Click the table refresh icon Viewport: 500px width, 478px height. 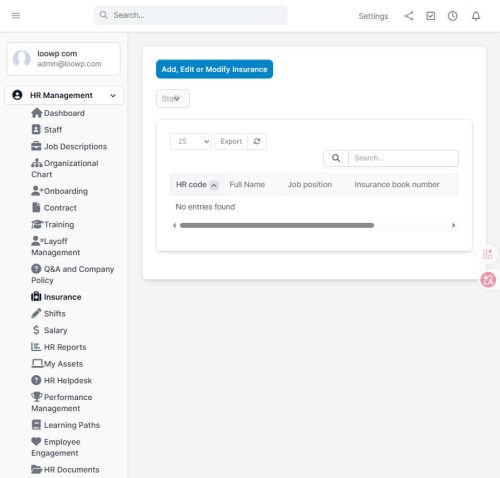257,141
